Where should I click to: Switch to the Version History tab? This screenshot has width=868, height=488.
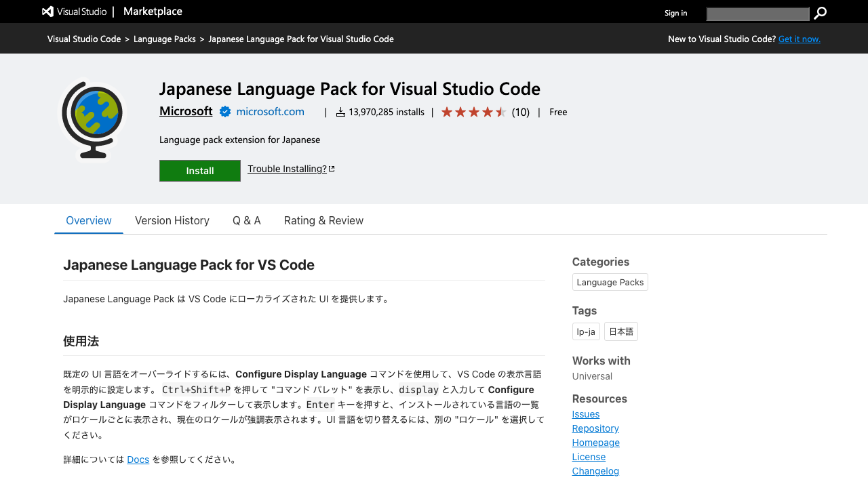172,220
